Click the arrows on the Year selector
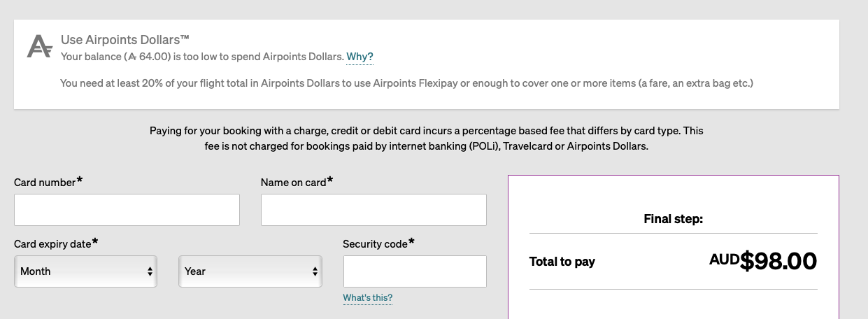The width and height of the screenshot is (868, 319). (315, 271)
